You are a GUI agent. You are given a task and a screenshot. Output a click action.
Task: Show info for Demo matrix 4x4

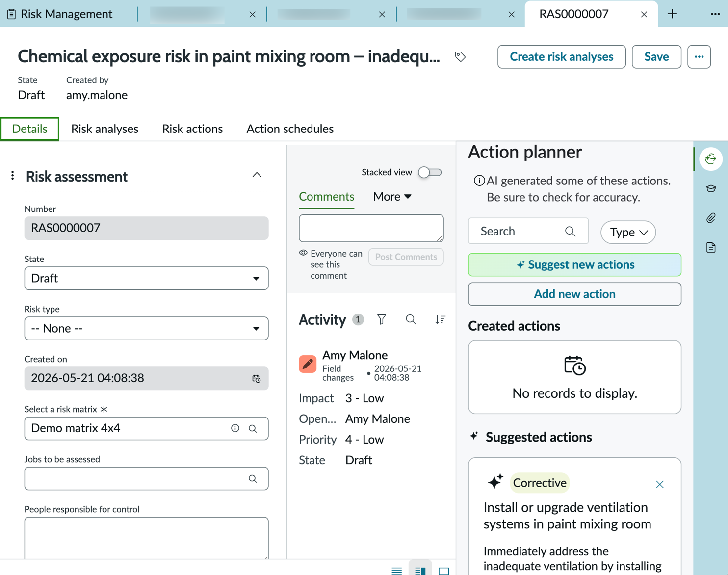[235, 428]
